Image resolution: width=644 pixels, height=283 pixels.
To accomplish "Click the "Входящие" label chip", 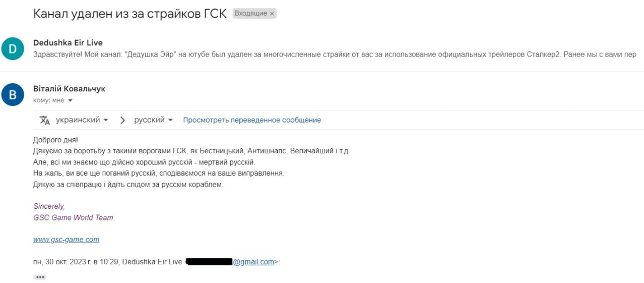I will pos(254,14).
